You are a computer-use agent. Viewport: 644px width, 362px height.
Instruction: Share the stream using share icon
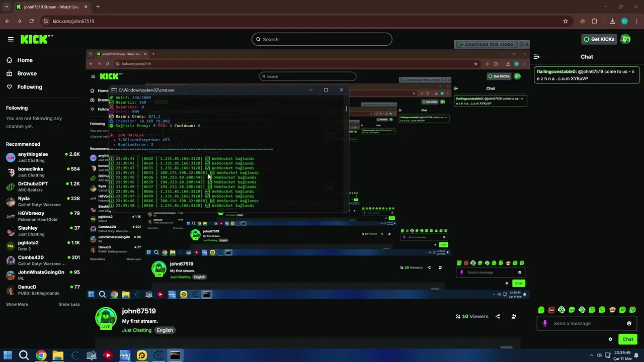coord(498,316)
